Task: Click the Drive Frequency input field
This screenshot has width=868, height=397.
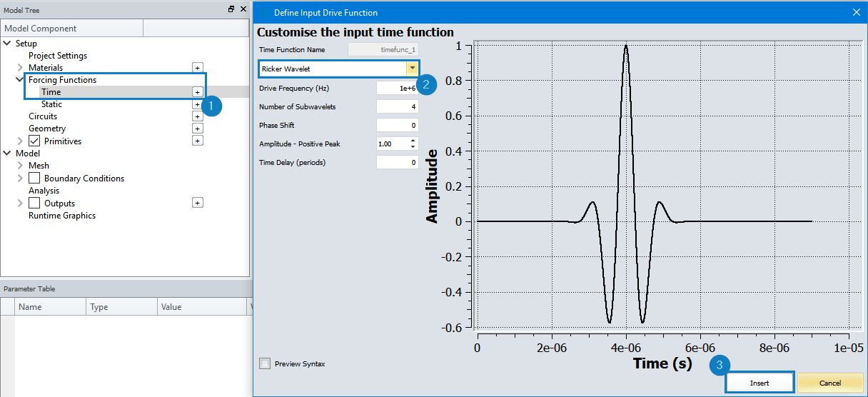Action: click(397, 88)
